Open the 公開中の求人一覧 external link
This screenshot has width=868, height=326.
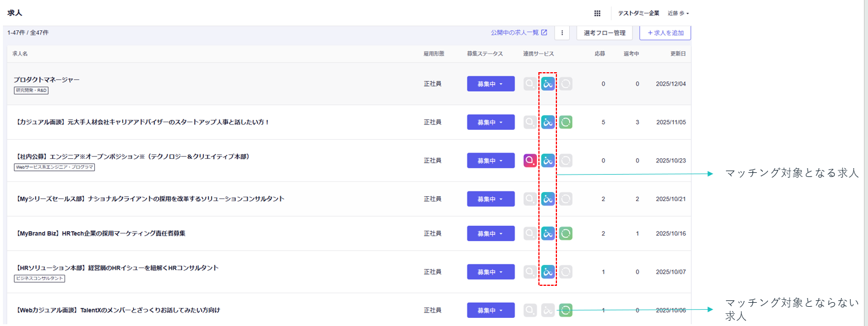(x=519, y=33)
